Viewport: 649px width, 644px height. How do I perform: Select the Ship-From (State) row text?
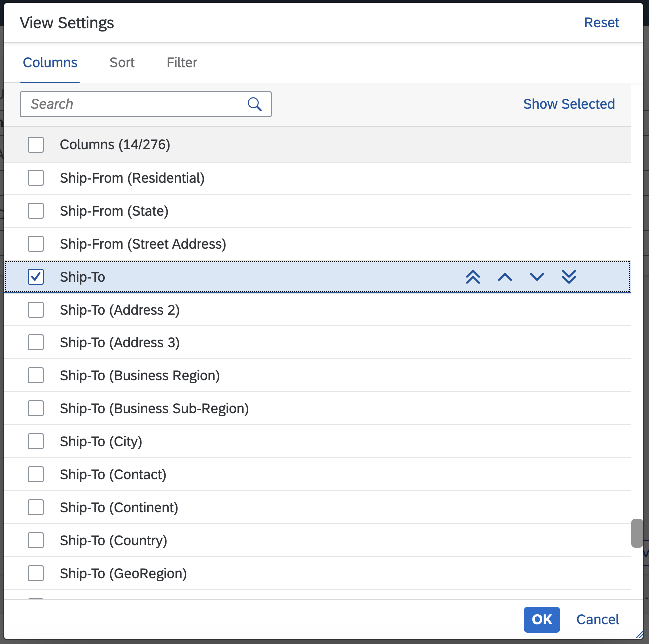pos(114,211)
